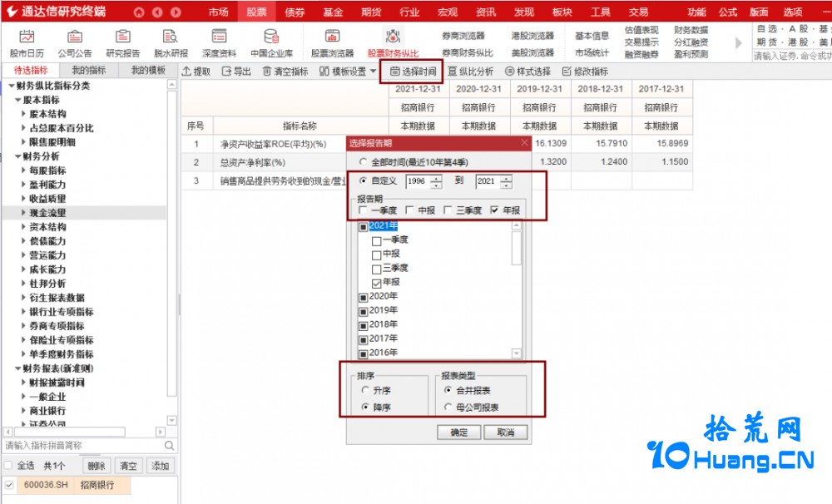Open the 研究报告 research reports icon
This screenshot has height=504, width=832.
[123, 43]
